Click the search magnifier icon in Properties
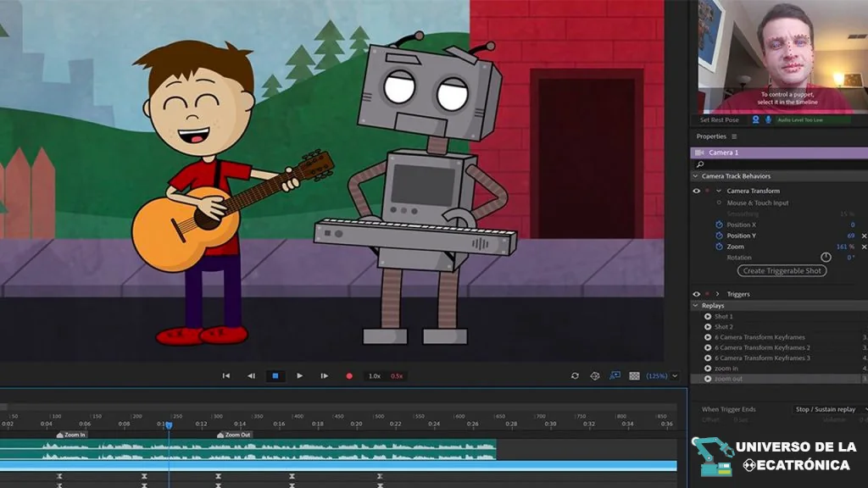The image size is (868, 488). click(x=699, y=163)
